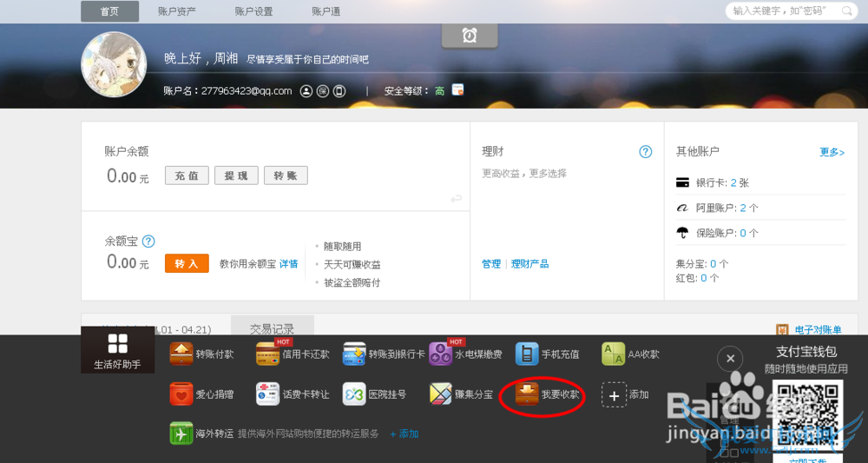Click the 保险账户 count 0
868x463 pixels.
(743, 233)
